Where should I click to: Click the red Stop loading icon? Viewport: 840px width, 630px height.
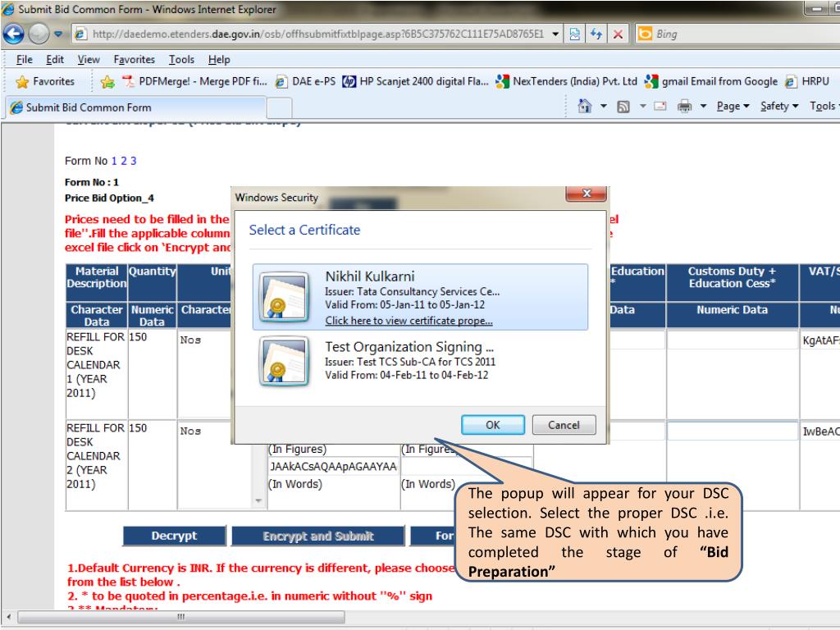(x=618, y=34)
